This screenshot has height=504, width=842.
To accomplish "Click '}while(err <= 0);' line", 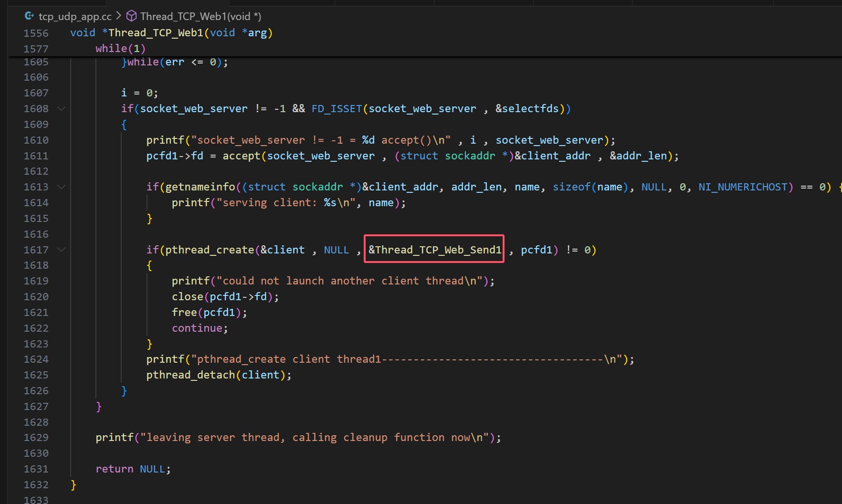I will [x=175, y=62].
